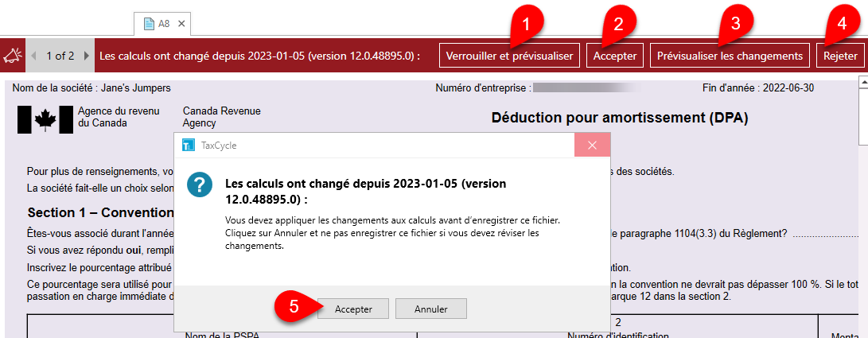The width and height of the screenshot is (868, 338).
Task: Click the scrollbar up arrow
Action: click(x=863, y=82)
